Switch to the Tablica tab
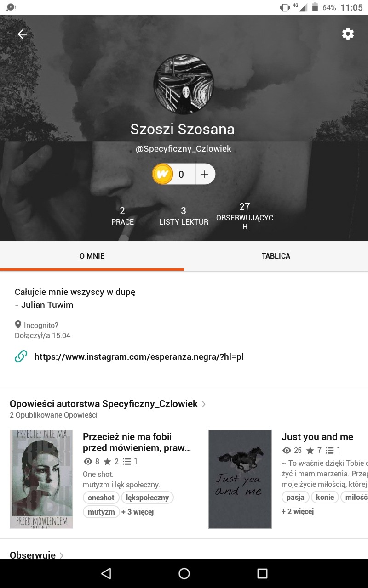Viewport: 368px width, 588px height. coord(276,256)
